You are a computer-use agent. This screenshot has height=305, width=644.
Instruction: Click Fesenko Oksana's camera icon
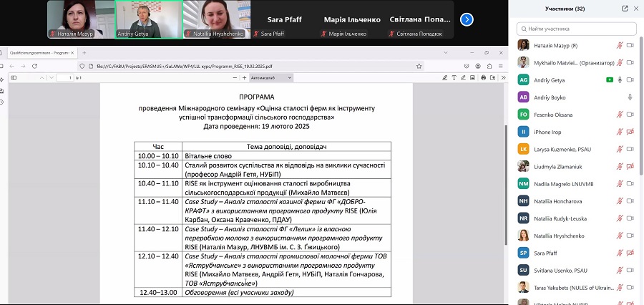[x=630, y=115]
